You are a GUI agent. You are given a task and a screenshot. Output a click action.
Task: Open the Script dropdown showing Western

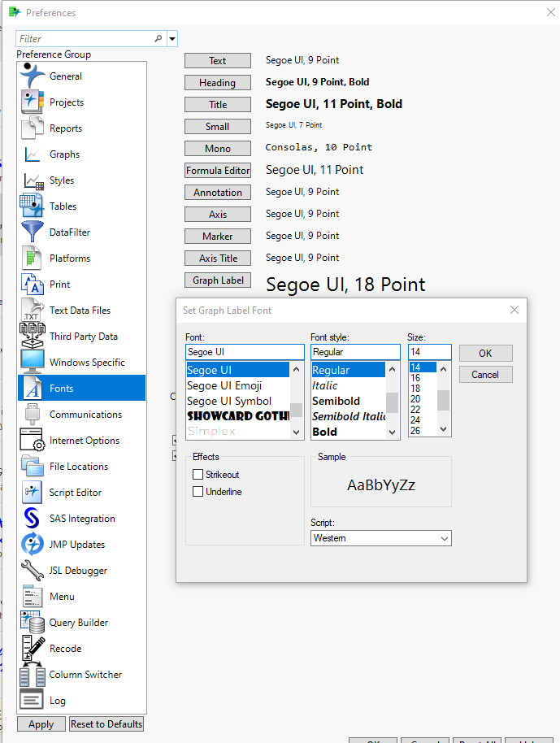coord(381,538)
